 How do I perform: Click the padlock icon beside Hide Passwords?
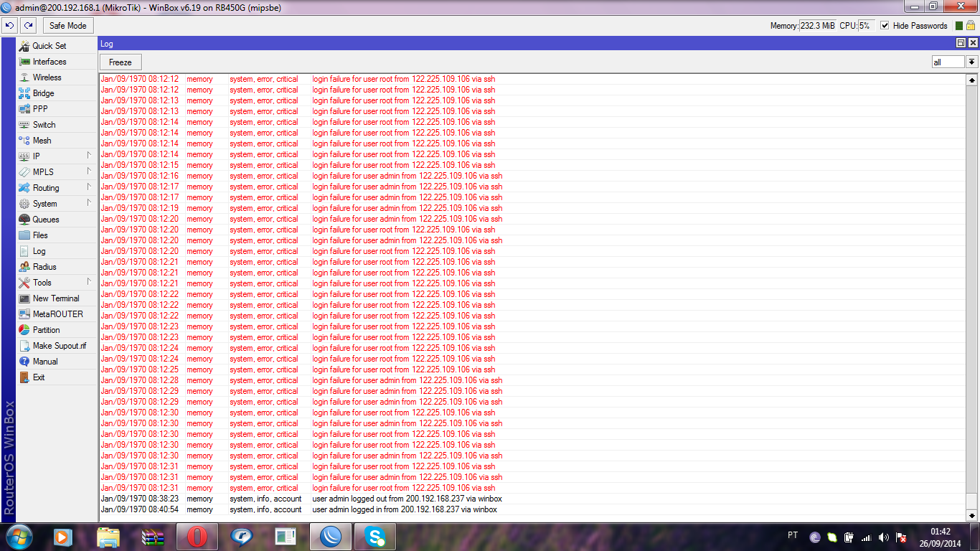pos(970,25)
